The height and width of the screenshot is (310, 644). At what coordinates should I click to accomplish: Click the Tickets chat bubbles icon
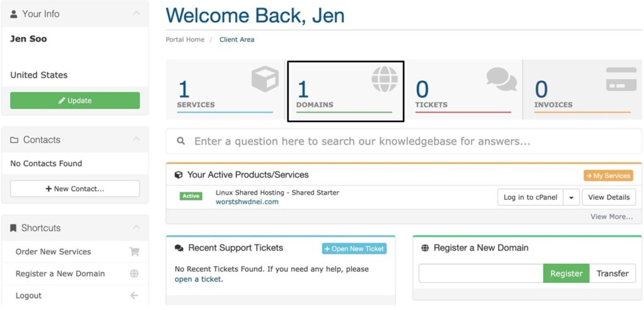point(501,79)
